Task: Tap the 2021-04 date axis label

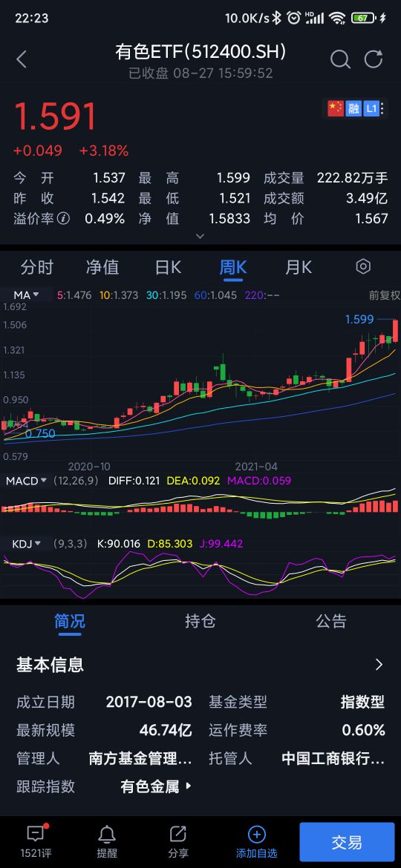Action: (x=256, y=467)
